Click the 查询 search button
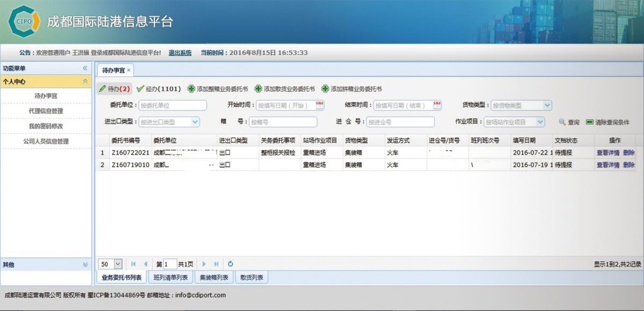Screen dimensions: 644x311 (569, 122)
